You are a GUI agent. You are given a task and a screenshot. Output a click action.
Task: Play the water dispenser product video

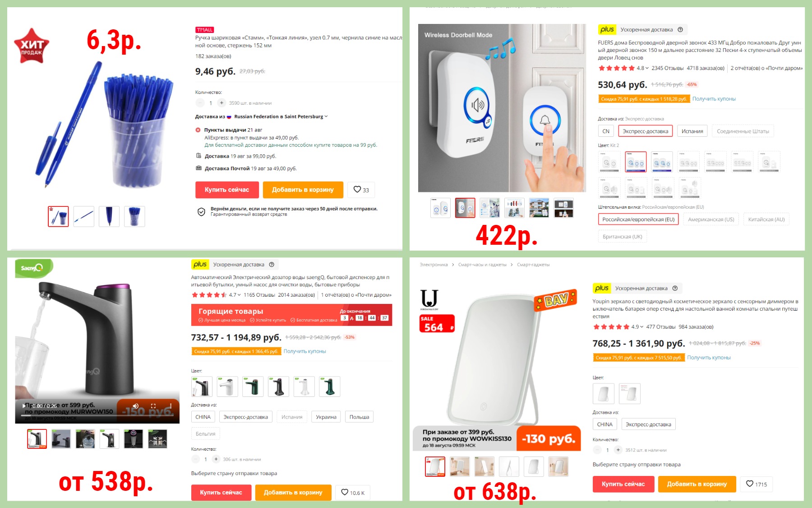[x=24, y=405]
